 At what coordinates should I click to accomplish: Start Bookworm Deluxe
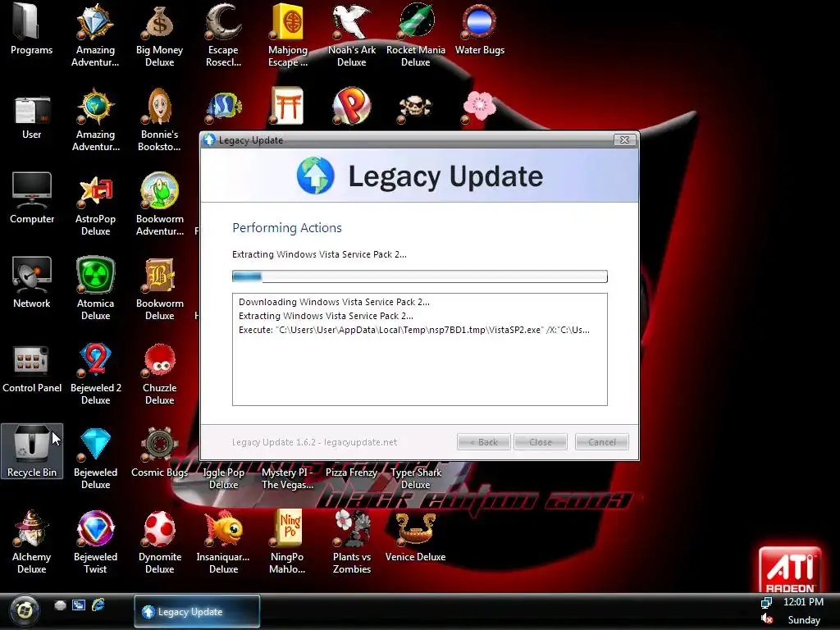pos(159,289)
